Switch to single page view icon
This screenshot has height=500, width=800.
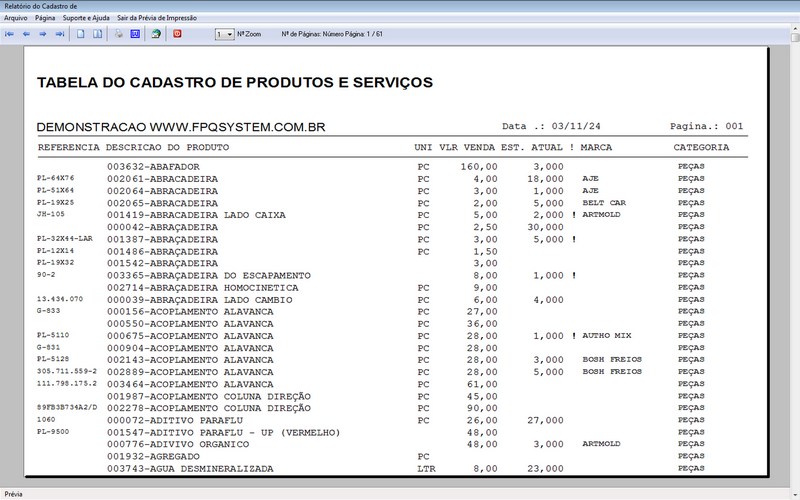click(81, 34)
